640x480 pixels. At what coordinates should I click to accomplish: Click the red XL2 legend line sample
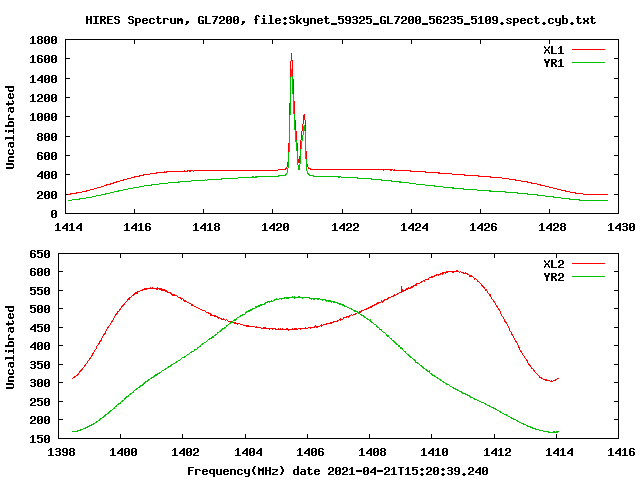588,264
